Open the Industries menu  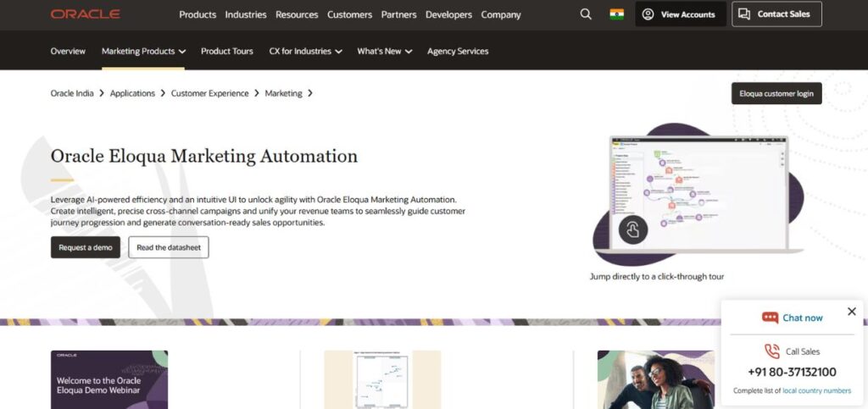pyautogui.click(x=246, y=15)
